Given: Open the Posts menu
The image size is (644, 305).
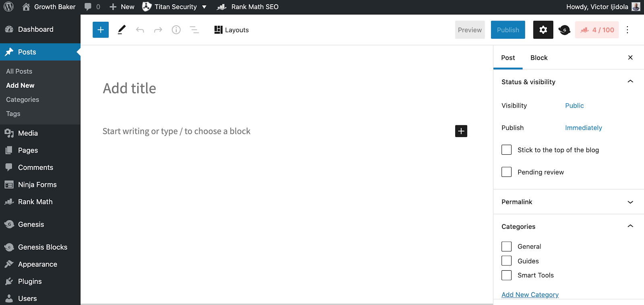Looking at the screenshot, I should [40, 52].
